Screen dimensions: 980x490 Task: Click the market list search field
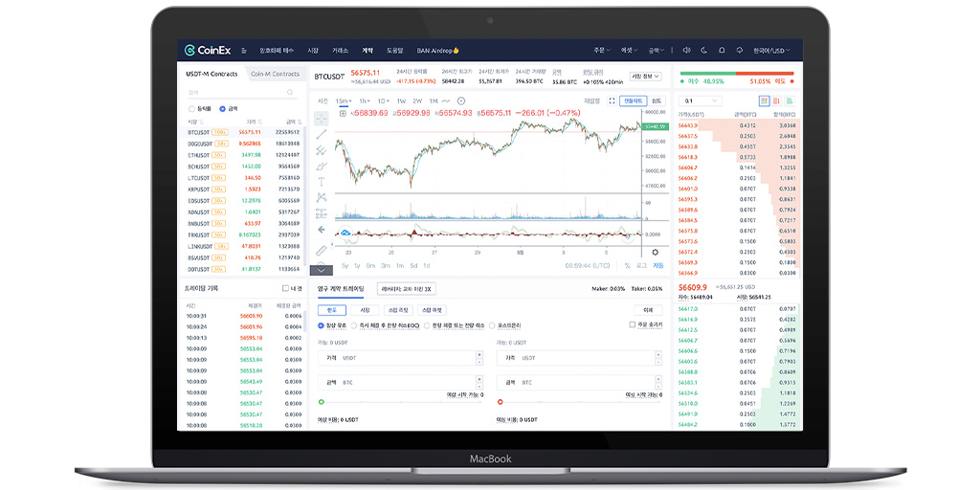pyautogui.click(x=242, y=93)
